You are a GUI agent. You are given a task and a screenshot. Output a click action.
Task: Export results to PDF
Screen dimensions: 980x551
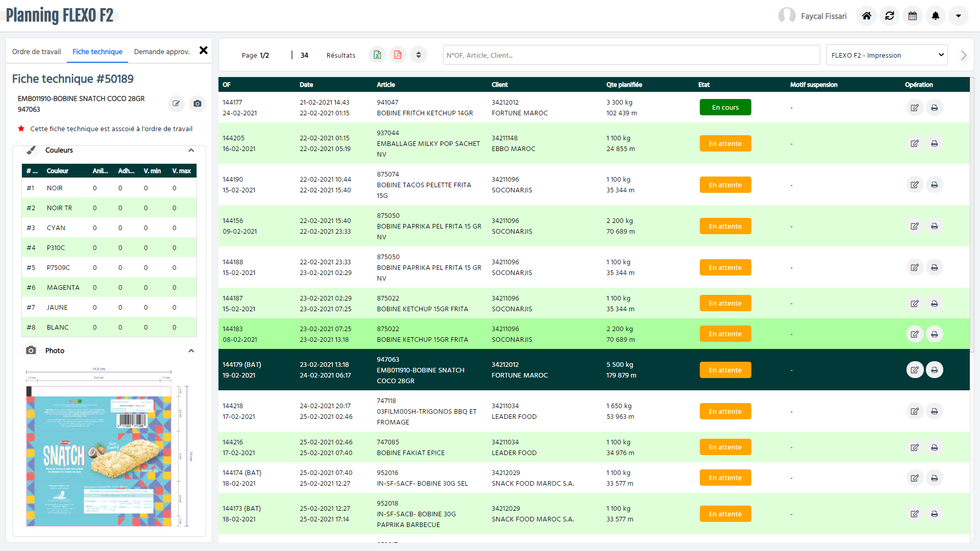398,55
